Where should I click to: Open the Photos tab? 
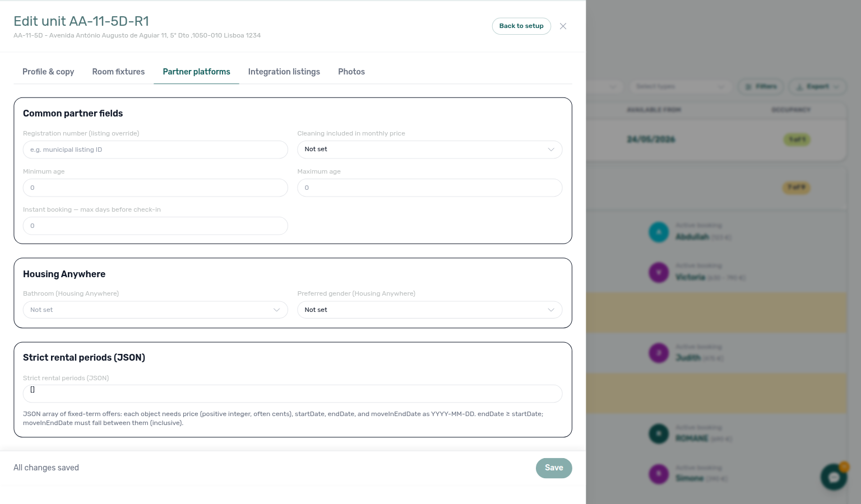click(x=351, y=72)
